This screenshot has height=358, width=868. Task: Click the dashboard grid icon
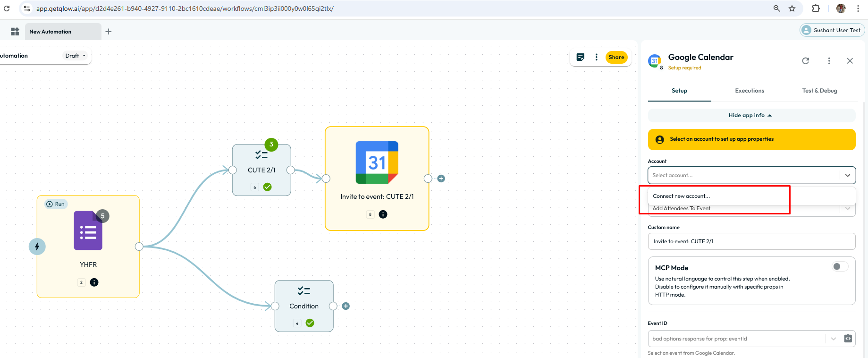15,32
